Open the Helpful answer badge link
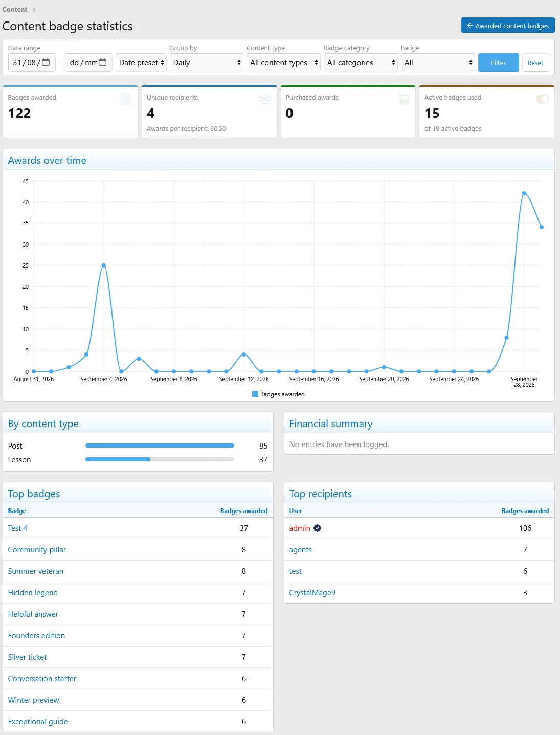Image resolution: width=560 pixels, height=735 pixels. click(33, 614)
